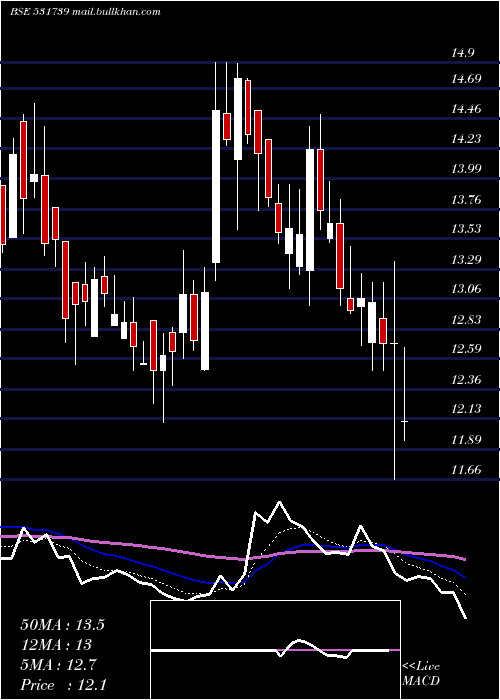Click the 13.76 price axis label
Screen dimensions: 500x700
pyautogui.click(x=467, y=199)
